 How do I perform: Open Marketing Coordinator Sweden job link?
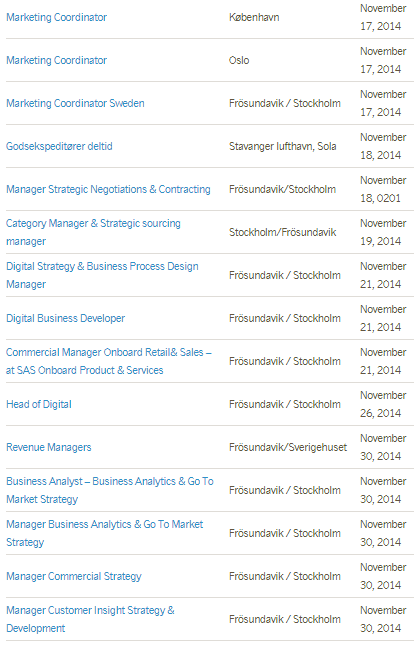click(x=75, y=103)
